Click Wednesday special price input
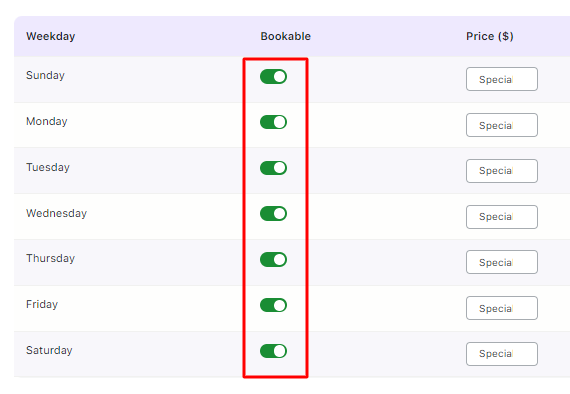 click(502, 217)
